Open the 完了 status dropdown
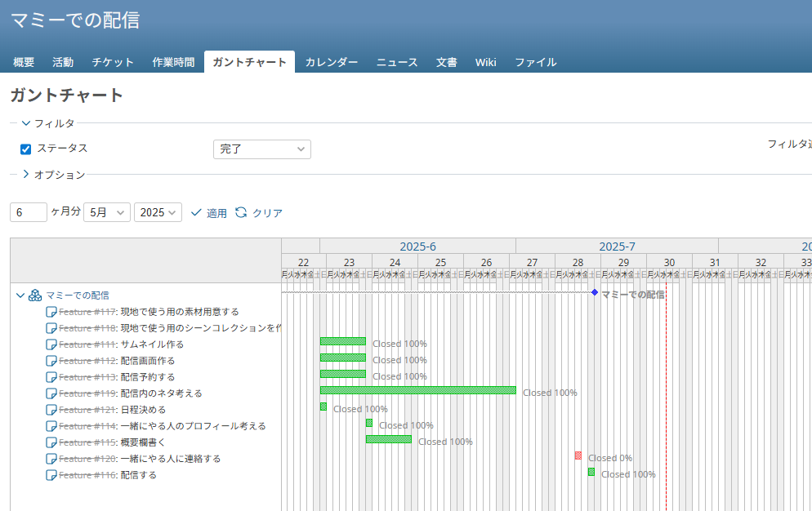 (x=262, y=149)
